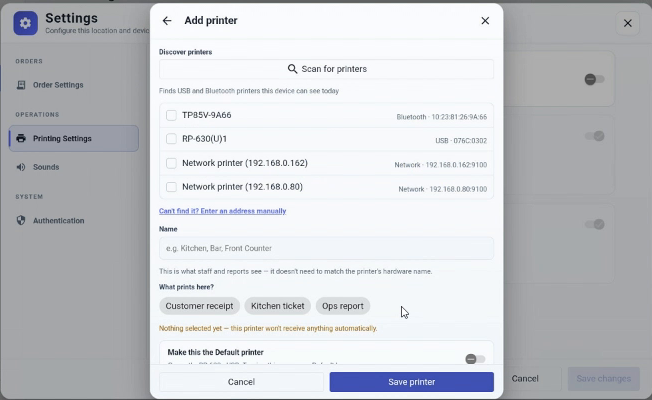Click the Save printer button

(412, 382)
